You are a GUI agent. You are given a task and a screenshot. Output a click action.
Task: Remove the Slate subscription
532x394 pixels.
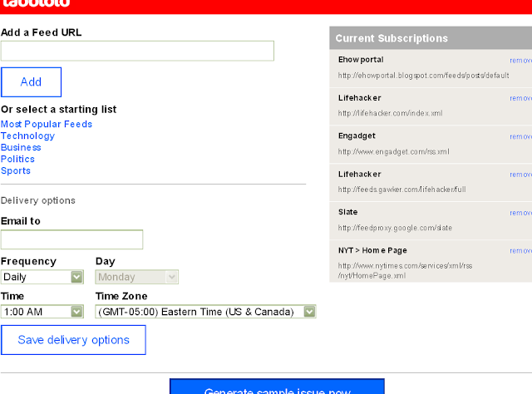coord(521,213)
